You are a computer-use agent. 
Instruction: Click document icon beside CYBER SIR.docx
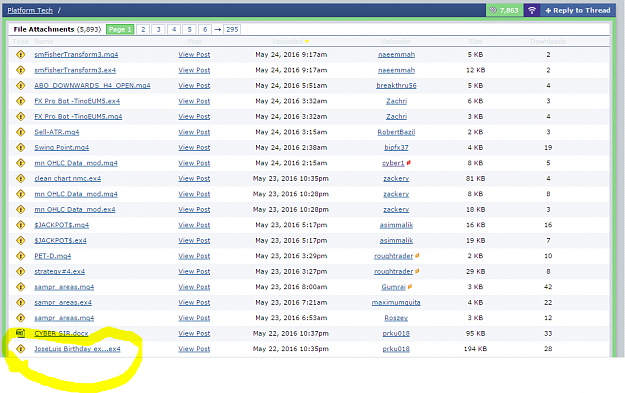click(x=20, y=333)
